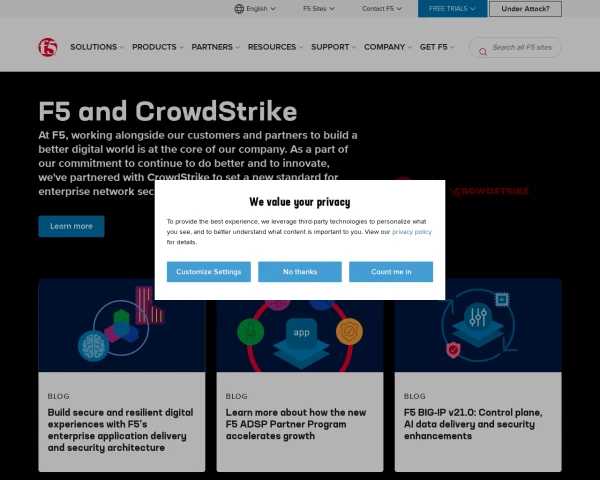Expand the F5 Sites dropdown
This screenshot has height=480, width=600.
pos(319,8)
